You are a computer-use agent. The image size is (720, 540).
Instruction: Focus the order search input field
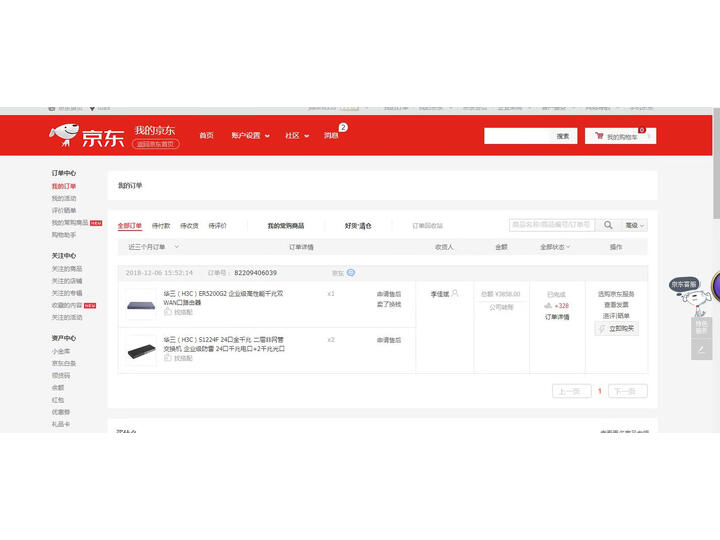tap(552, 225)
